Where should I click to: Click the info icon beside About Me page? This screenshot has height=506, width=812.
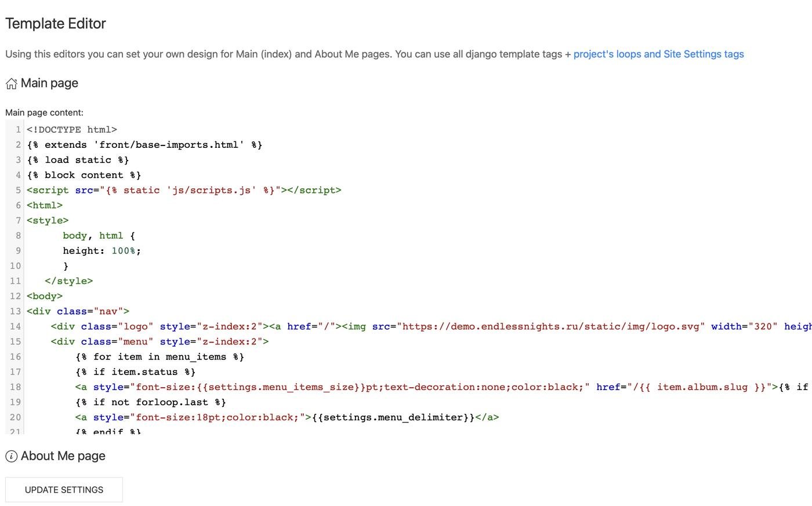[x=11, y=457]
